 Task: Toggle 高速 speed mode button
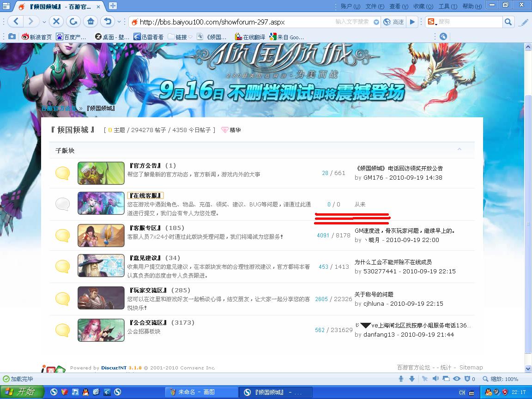[x=393, y=22]
